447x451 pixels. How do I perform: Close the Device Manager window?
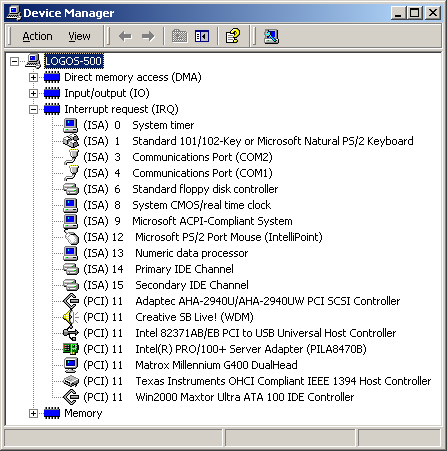(x=433, y=13)
